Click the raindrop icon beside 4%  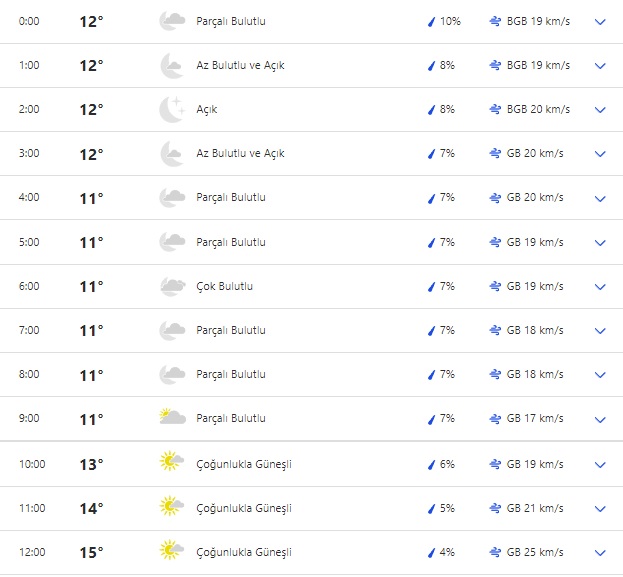click(x=431, y=552)
